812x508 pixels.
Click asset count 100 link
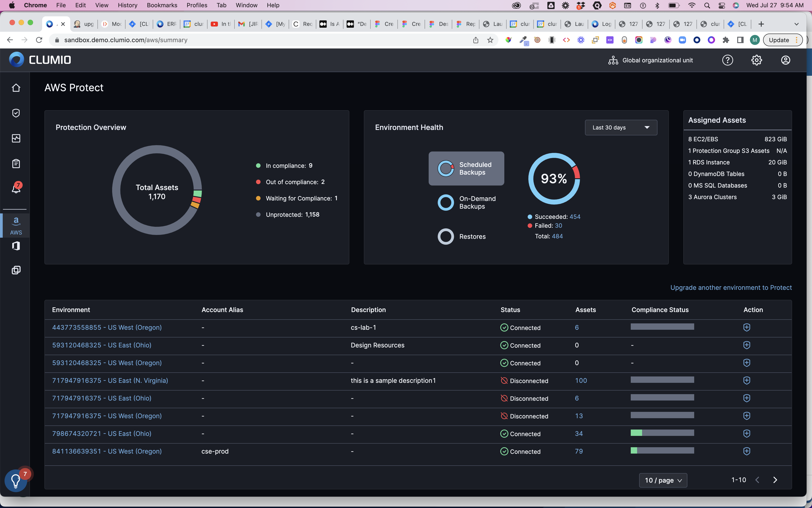581,380
